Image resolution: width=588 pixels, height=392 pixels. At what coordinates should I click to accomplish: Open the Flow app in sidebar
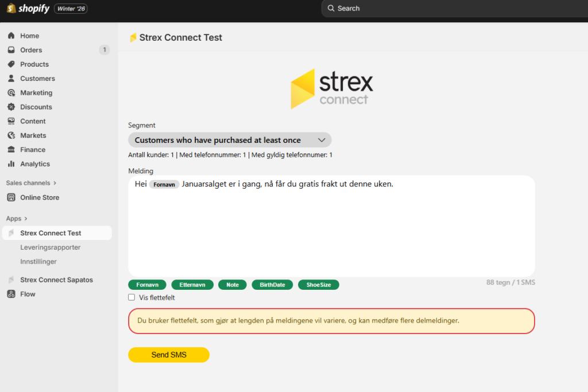point(27,294)
